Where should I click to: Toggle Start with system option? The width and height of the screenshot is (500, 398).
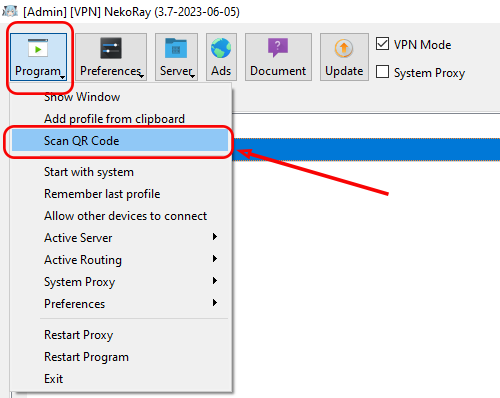click(121, 172)
